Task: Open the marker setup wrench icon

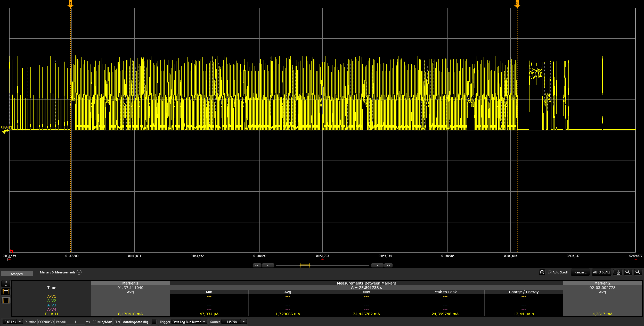Action: click(6, 284)
